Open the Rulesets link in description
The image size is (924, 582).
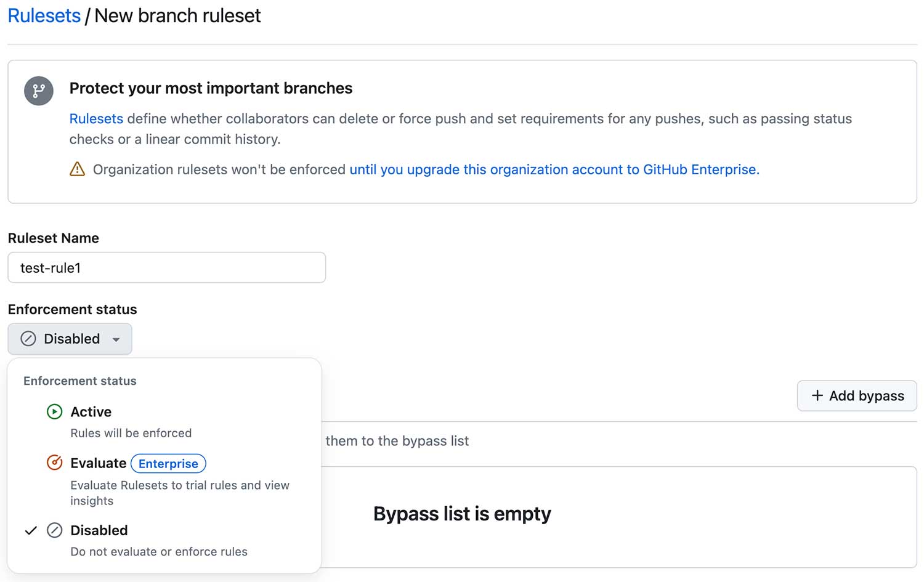click(96, 119)
